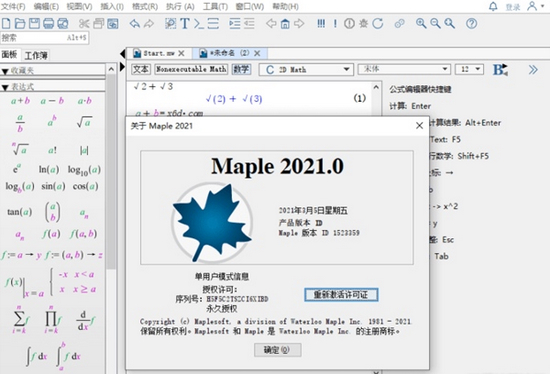Switch to the 工作簿 workbook tab
This screenshot has width=550, height=374.
click(x=36, y=55)
